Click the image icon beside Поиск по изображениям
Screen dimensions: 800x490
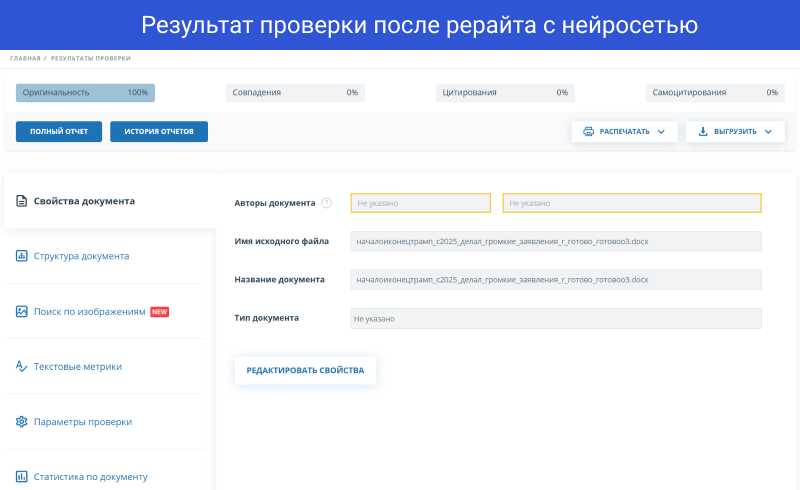point(21,311)
